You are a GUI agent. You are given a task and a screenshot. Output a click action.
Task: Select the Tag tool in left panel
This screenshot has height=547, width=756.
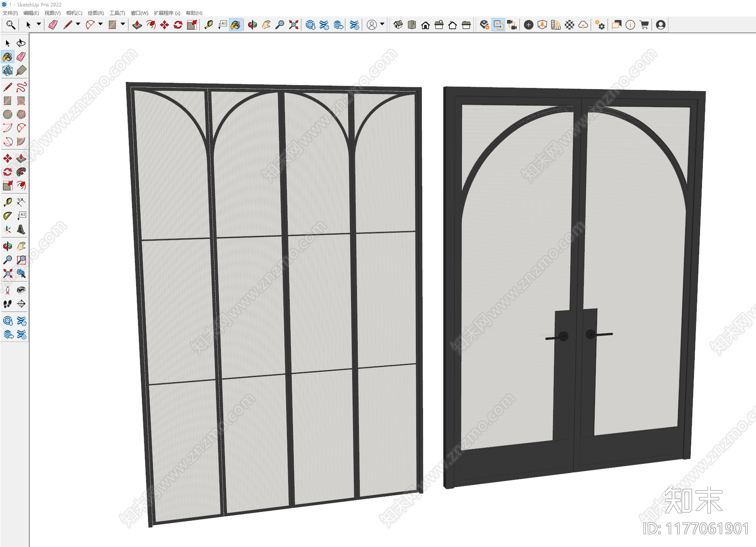click(21, 70)
